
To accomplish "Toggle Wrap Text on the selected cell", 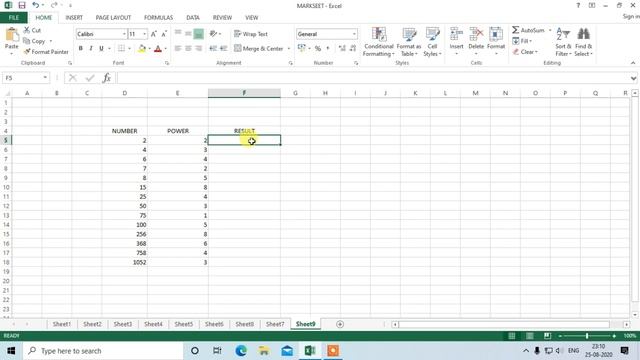I will point(251,34).
